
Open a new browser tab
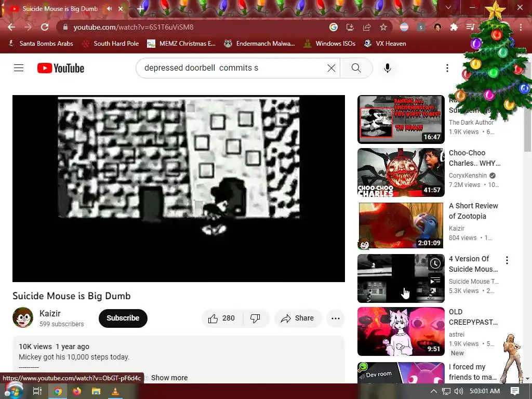coord(140,9)
